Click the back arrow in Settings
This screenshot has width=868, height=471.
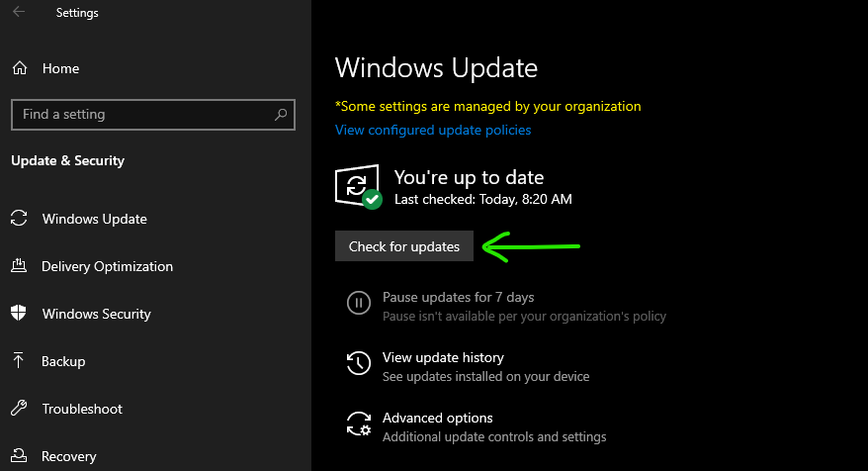click(x=19, y=12)
